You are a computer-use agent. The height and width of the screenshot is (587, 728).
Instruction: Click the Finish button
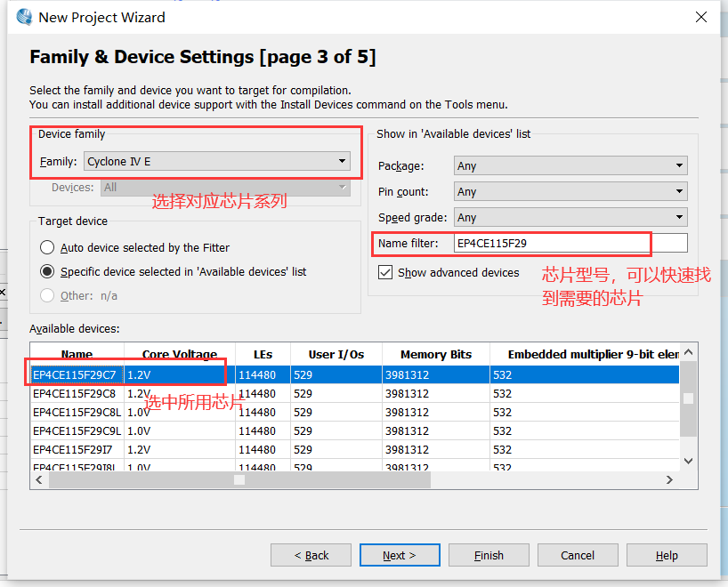(x=489, y=555)
